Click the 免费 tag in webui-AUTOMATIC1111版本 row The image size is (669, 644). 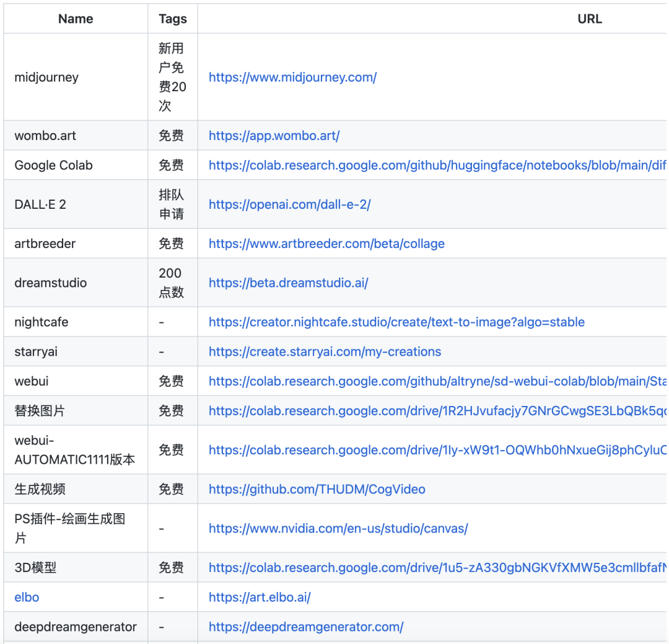(172, 450)
